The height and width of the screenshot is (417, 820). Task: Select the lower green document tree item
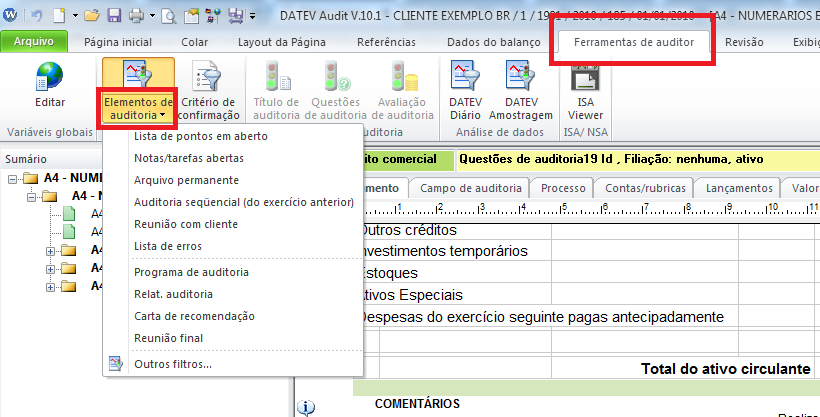[x=69, y=231]
